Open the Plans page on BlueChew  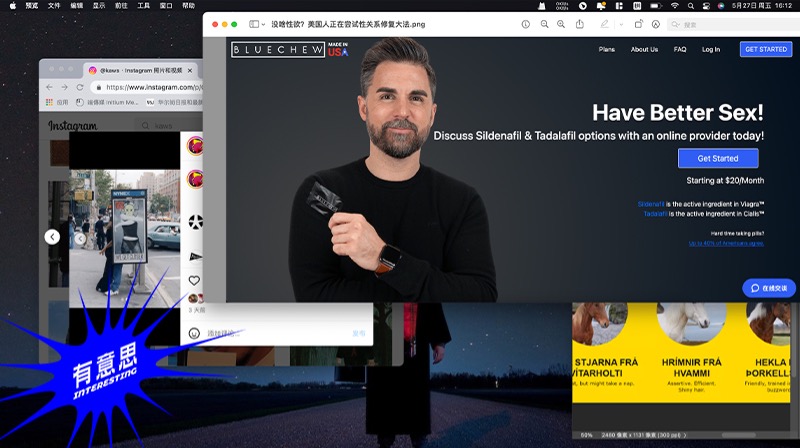[x=607, y=49]
